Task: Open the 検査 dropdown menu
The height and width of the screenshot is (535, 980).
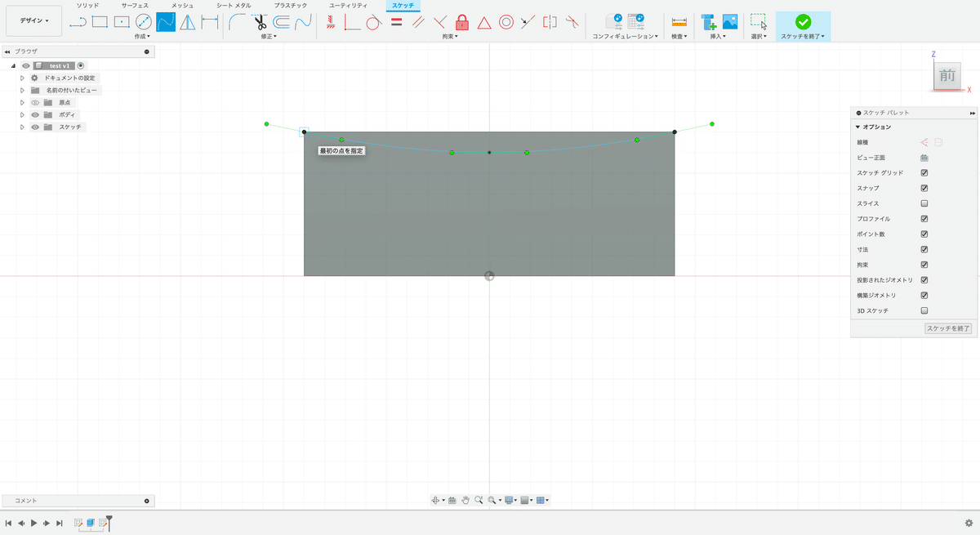Action: 679,37
